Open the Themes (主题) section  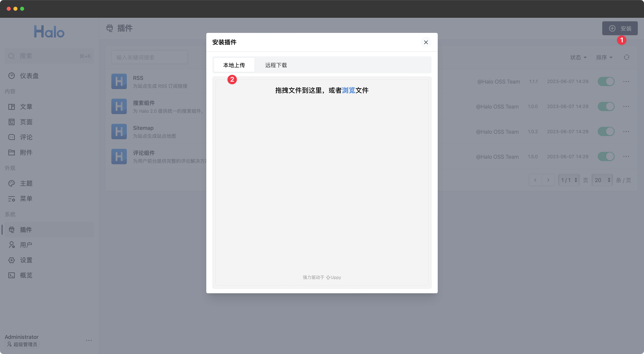pyautogui.click(x=26, y=183)
